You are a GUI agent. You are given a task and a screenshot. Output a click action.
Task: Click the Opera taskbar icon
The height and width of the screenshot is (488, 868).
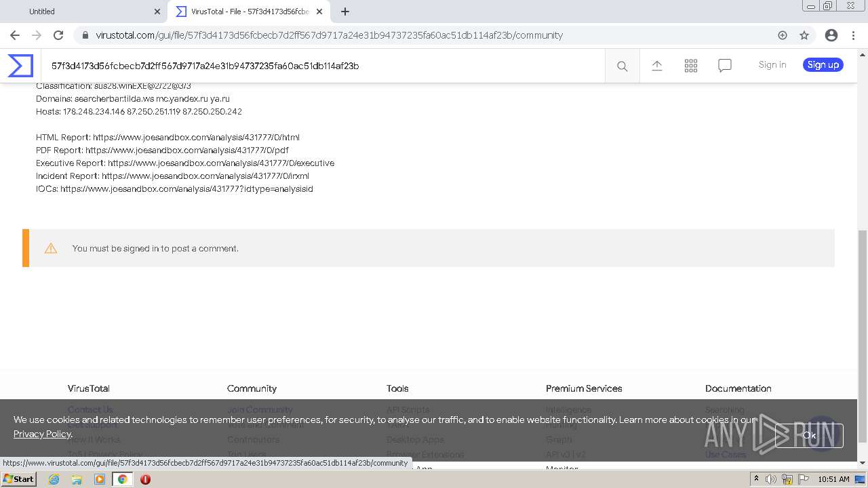(145, 479)
